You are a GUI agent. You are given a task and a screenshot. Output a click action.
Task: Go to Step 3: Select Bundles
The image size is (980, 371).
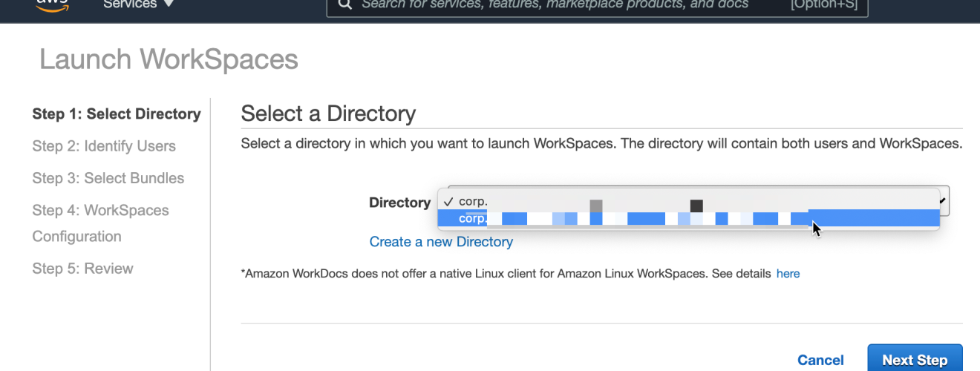[108, 178]
